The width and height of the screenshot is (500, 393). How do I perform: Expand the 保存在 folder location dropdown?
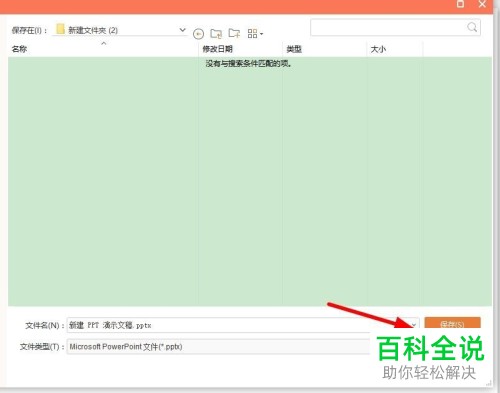(182, 30)
